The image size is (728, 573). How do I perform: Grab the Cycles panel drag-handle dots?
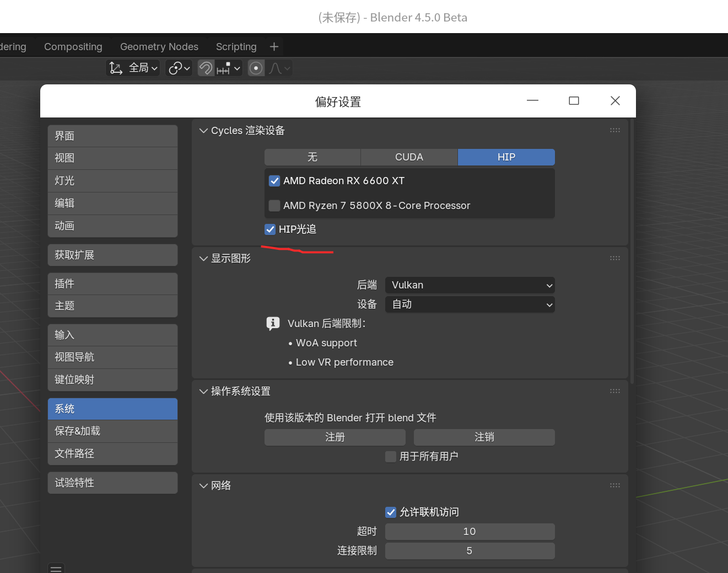[x=614, y=131]
